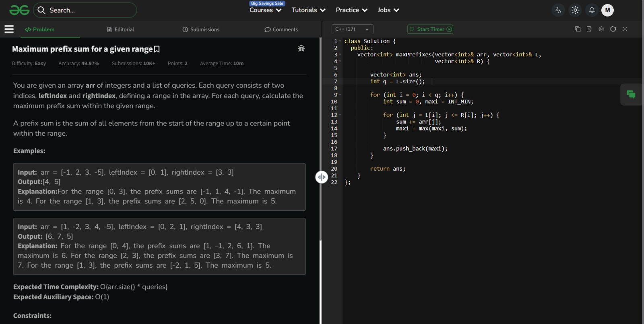Bookmark the Maximum prefix sum problem
This screenshot has width=644, height=324.
coord(157,49)
